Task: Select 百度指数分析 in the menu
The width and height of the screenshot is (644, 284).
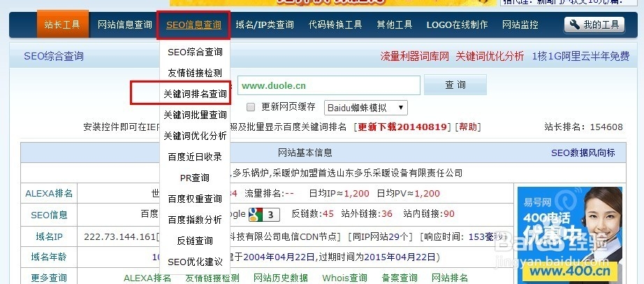Action: 195,220
